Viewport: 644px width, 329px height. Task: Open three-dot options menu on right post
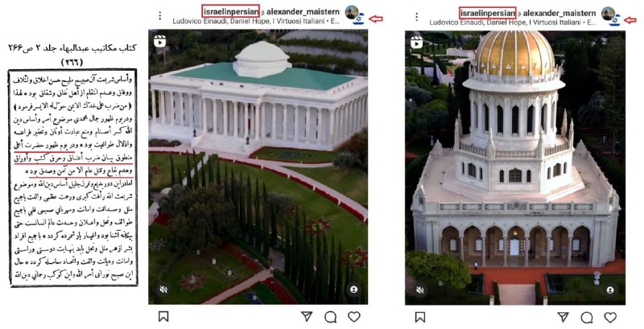click(416, 16)
